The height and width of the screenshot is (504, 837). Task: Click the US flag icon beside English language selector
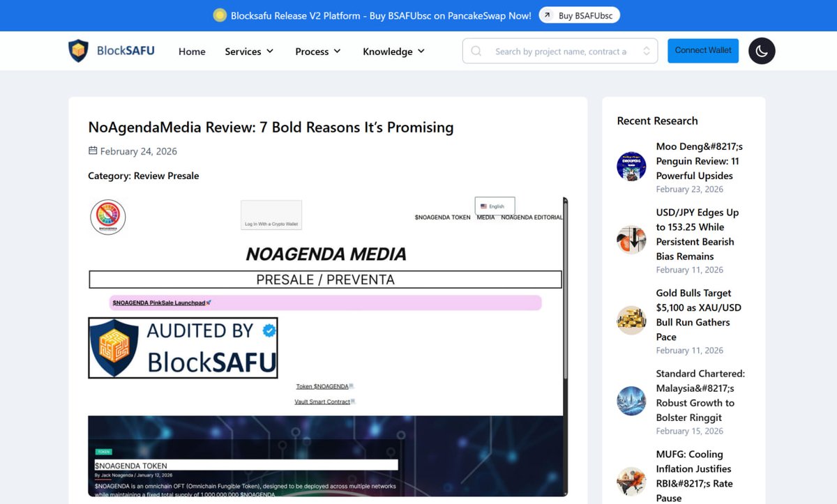tap(484, 206)
